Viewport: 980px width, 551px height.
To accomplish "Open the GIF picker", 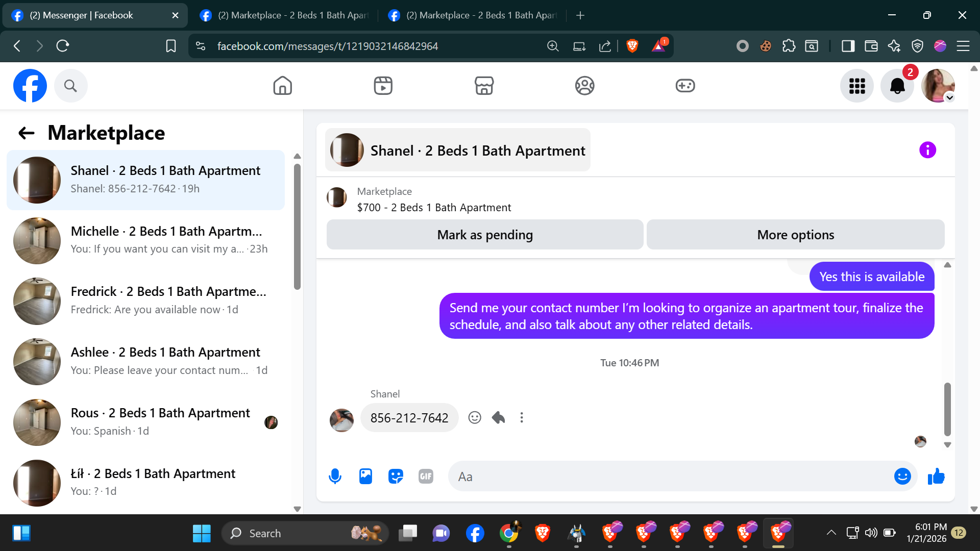I will 426,476.
